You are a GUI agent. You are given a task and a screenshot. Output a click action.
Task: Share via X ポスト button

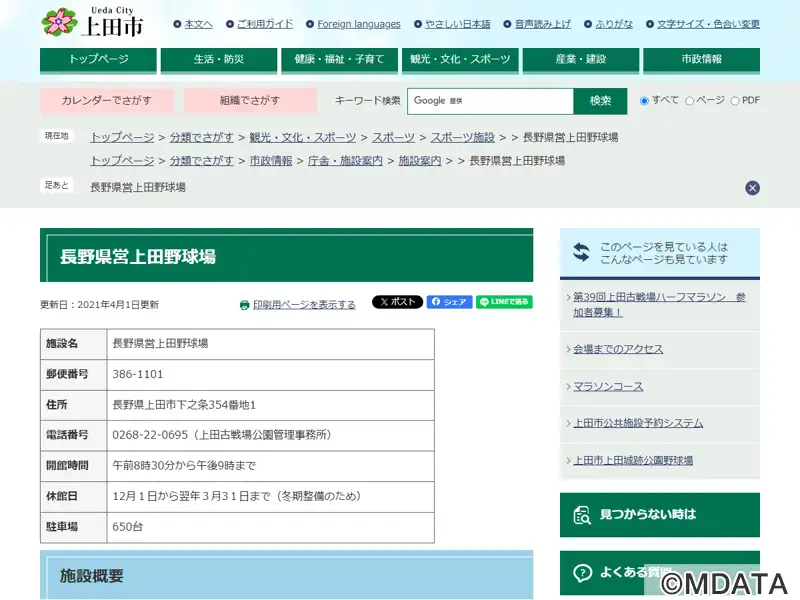click(397, 302)
